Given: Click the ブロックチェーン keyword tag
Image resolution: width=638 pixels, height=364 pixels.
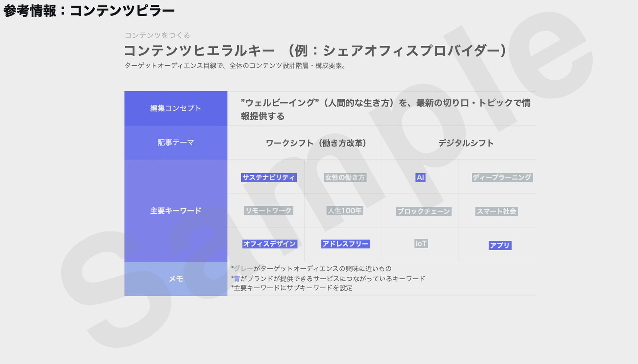Looking at the screenshot, I should tap(423, 211).
